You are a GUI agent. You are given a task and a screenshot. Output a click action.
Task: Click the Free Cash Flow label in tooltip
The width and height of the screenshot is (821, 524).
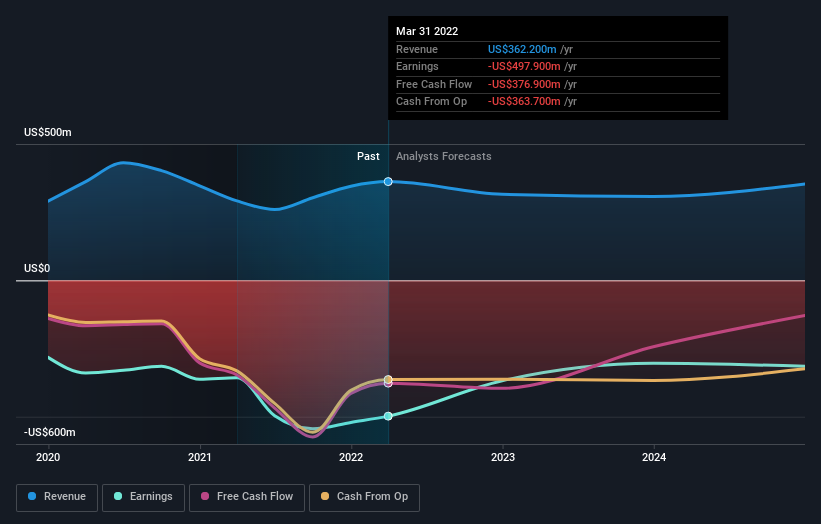pos(434,84)
